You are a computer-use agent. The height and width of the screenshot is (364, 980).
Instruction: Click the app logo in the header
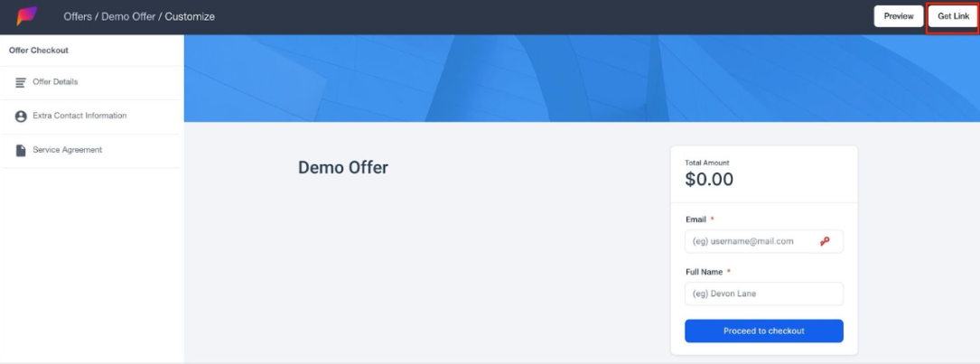point(27,16)
